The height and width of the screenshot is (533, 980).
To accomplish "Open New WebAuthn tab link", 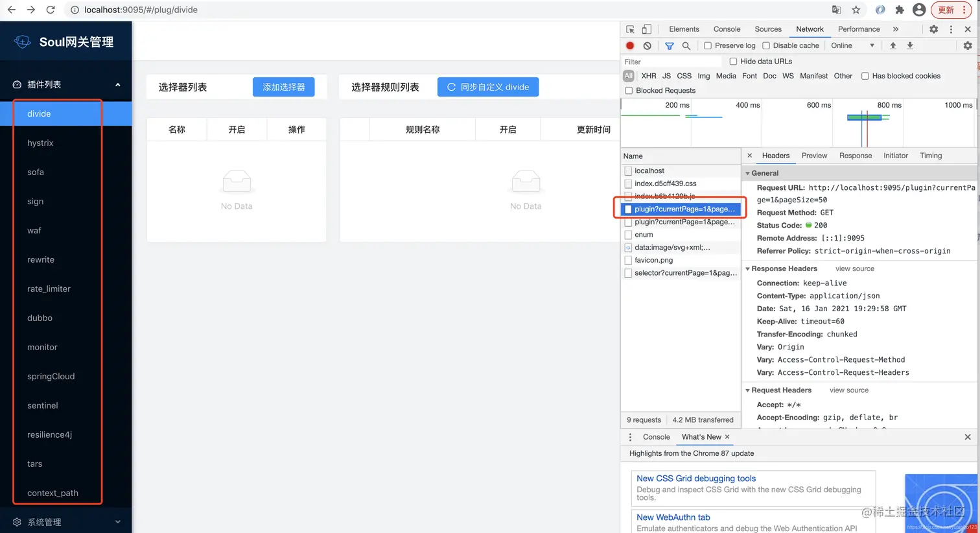I will 673,517.
